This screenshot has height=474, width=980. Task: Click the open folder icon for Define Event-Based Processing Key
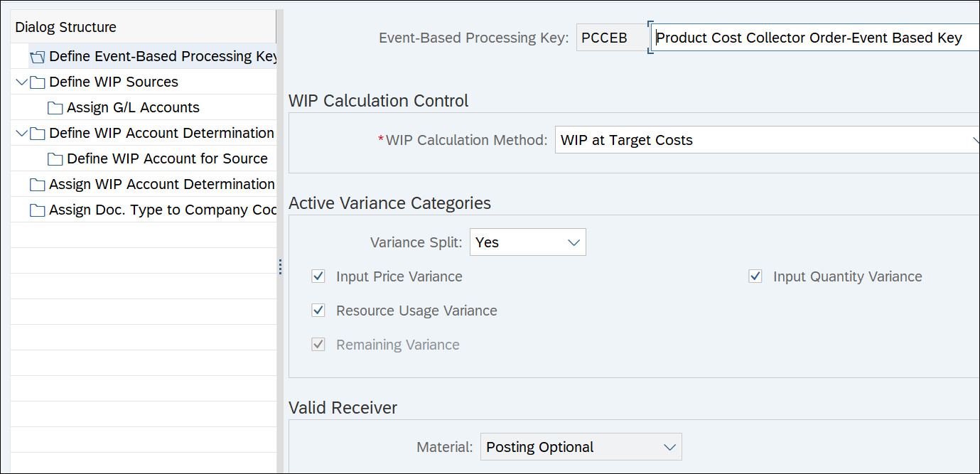[38, 57]
